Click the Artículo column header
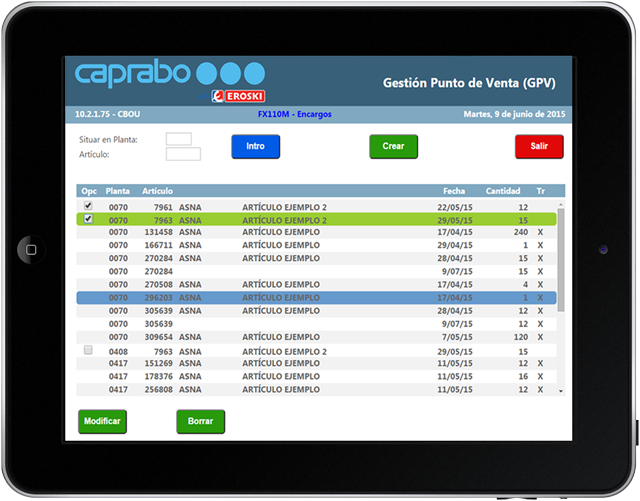Image resolution: width=640 pixels, height=501 pixels. pyautogui.click(x=158, y=190)
